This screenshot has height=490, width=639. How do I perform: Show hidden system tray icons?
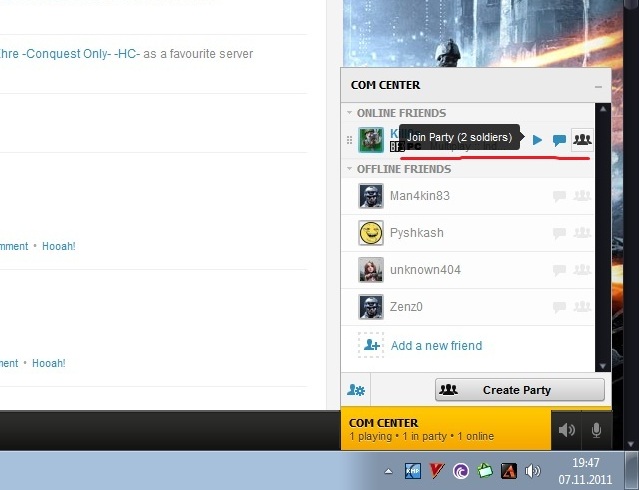[388, 470]
